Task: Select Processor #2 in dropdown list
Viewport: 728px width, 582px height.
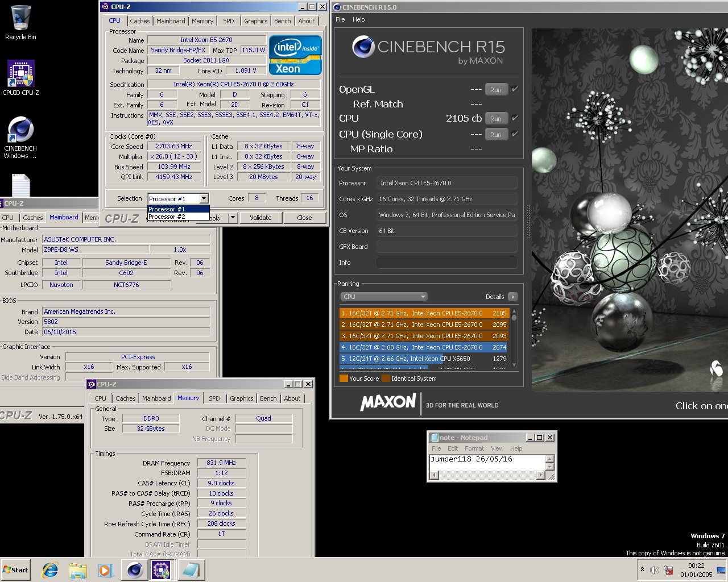Action: click(x=178, y=217)
